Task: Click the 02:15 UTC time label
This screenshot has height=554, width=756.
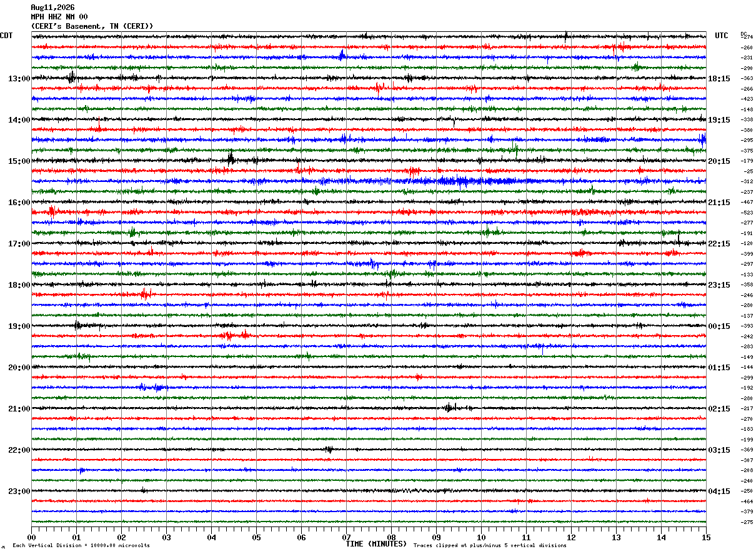Action: click(719, 409)
